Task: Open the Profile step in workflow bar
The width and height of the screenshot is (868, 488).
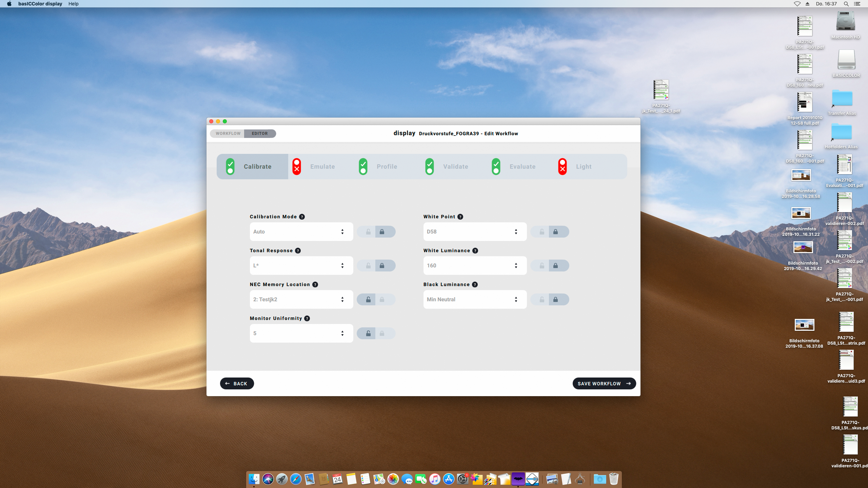Action: coord(387,166)
